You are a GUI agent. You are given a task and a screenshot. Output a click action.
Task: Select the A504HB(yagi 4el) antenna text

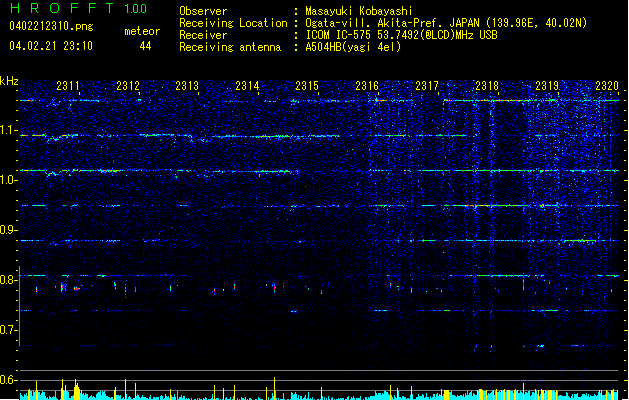click(353, 47)
